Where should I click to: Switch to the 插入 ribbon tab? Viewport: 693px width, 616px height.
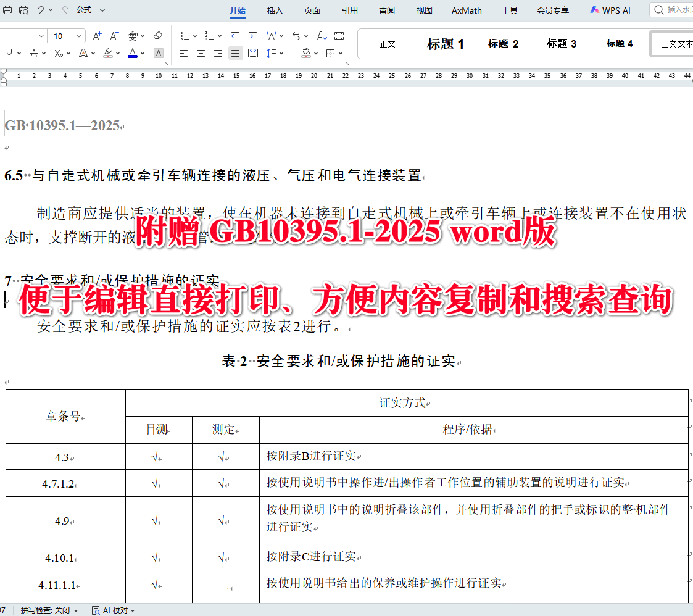click(275, 10)
